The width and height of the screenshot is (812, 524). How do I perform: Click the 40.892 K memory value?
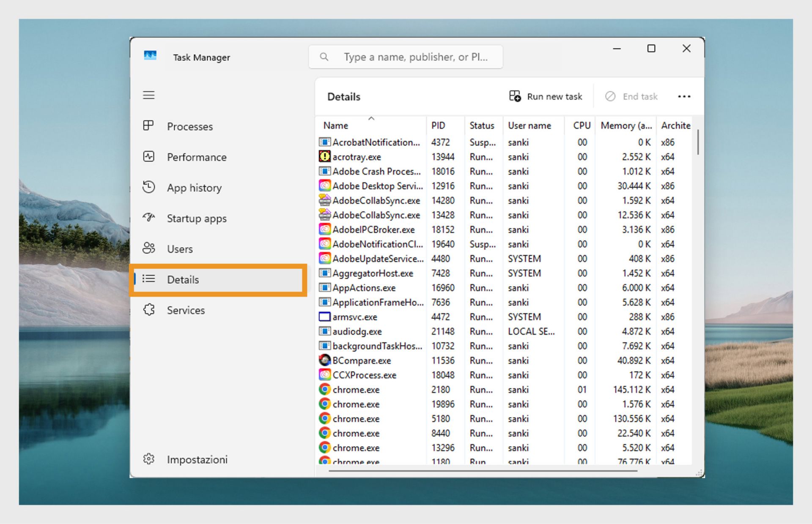point(634,360)
